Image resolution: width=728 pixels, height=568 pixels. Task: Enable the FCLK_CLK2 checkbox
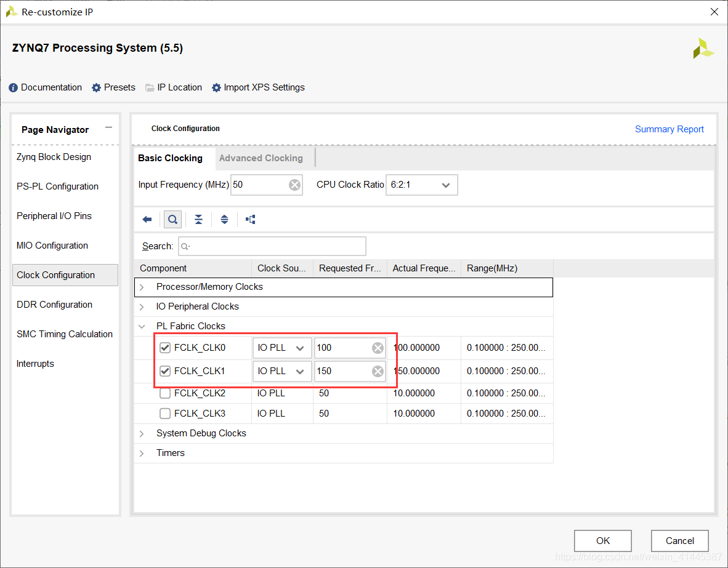pos(165,393)
